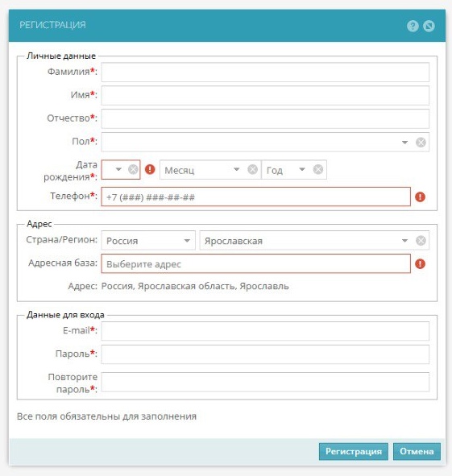This screenshot has height=476, width=452.
Task: Click the error icon beside Адресная база
Action: coord(420,264)
